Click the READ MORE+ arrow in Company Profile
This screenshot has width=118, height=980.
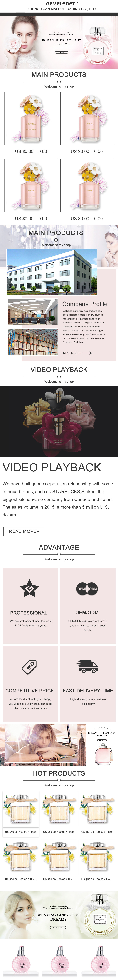pos(87,353)
